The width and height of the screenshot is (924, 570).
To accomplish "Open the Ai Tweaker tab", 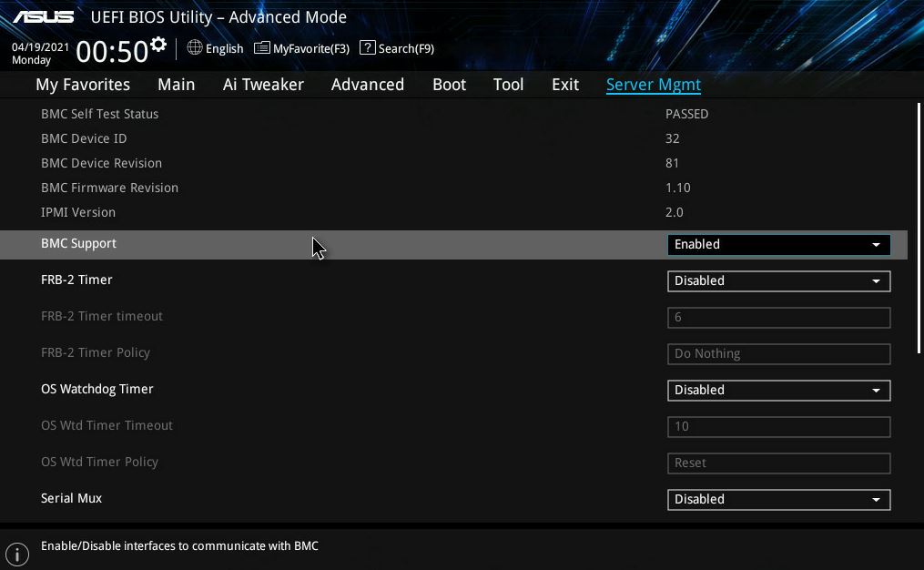I will (x=263, y=85).
